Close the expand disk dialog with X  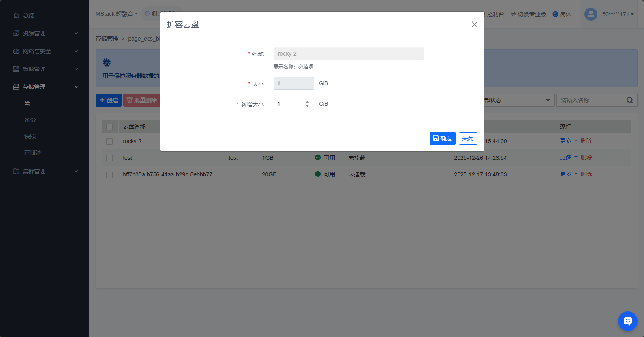pos(474,24)
